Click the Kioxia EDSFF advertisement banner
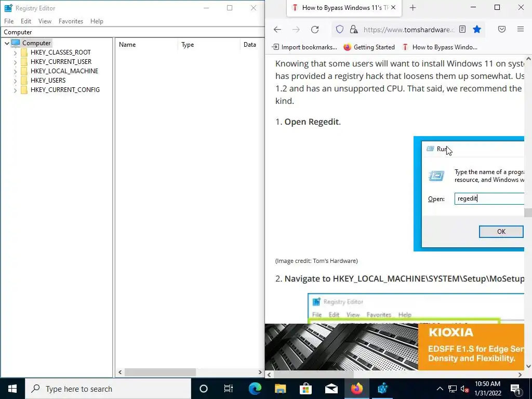Viewport: 532px width, 399px height. 395,347
